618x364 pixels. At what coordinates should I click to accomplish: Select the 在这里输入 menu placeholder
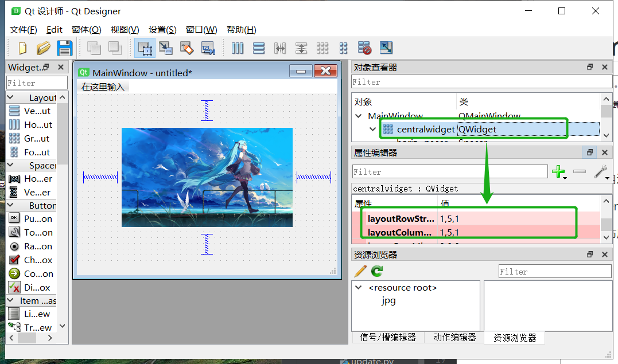click(x=103, y=87)
